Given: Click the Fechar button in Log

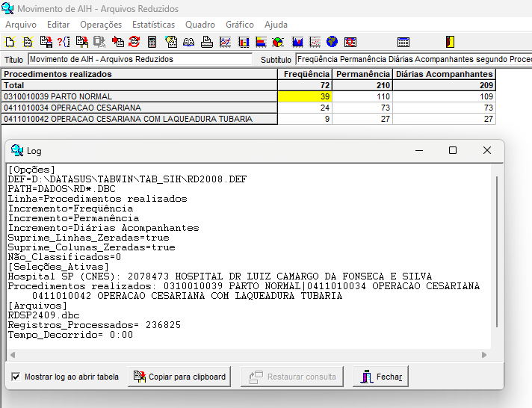Looking at the screenshot, I should 380,377.
